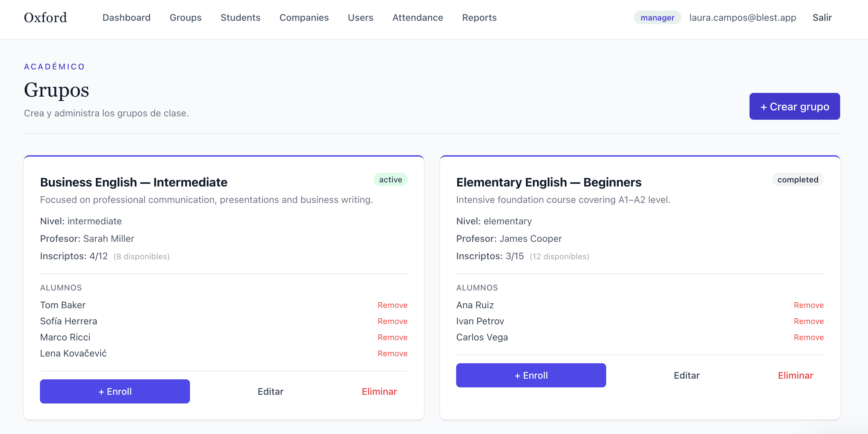Open the Reports page

click(x=479, y=17)
